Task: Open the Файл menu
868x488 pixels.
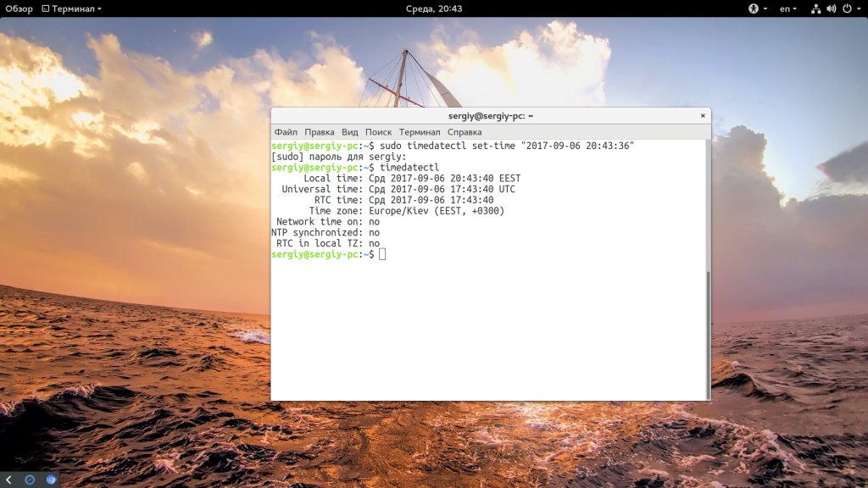Action: click(286, 132)
